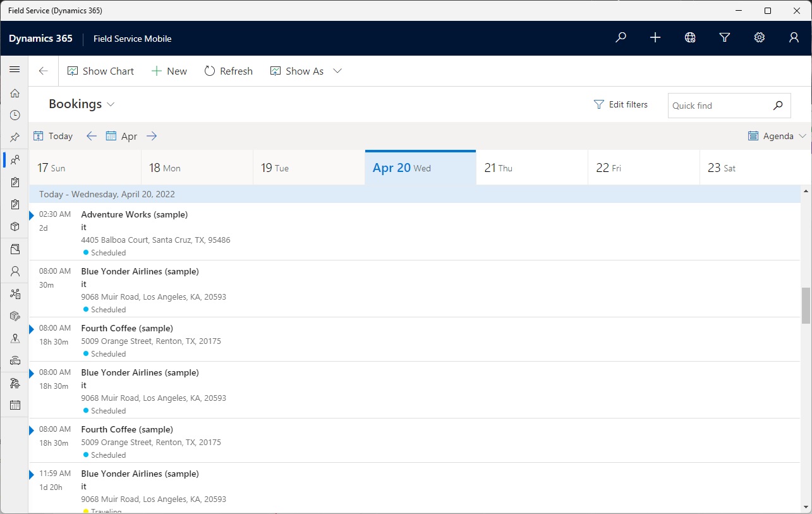The height and width of the screenshot is (514, 812).
Task: Go to next week arrow
Action: 152,136
